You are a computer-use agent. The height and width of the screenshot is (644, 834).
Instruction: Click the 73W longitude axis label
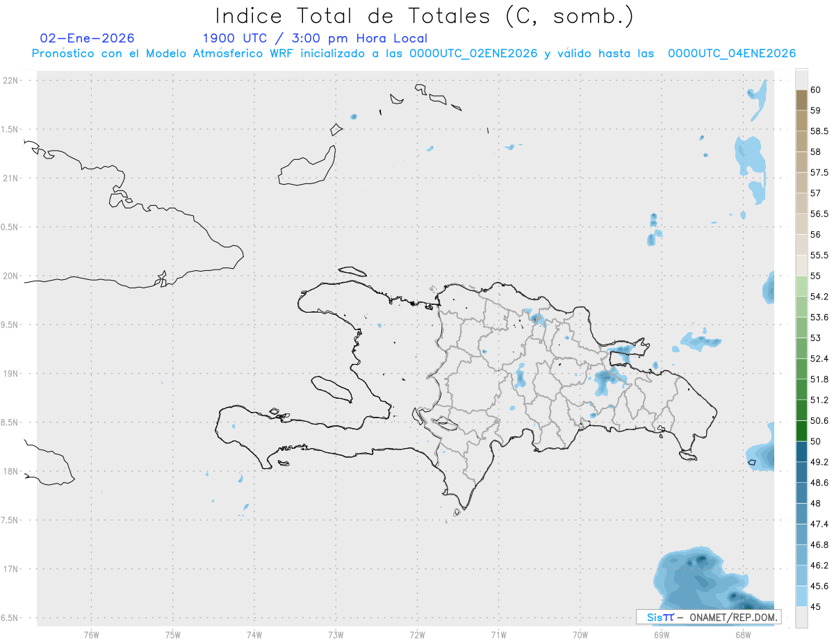[336, 635]
